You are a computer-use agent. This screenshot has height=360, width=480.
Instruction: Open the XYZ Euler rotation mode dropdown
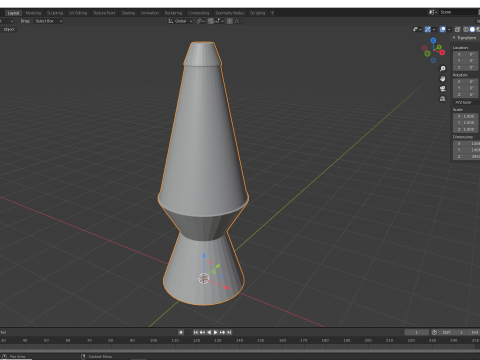click(x=466, y=102)
